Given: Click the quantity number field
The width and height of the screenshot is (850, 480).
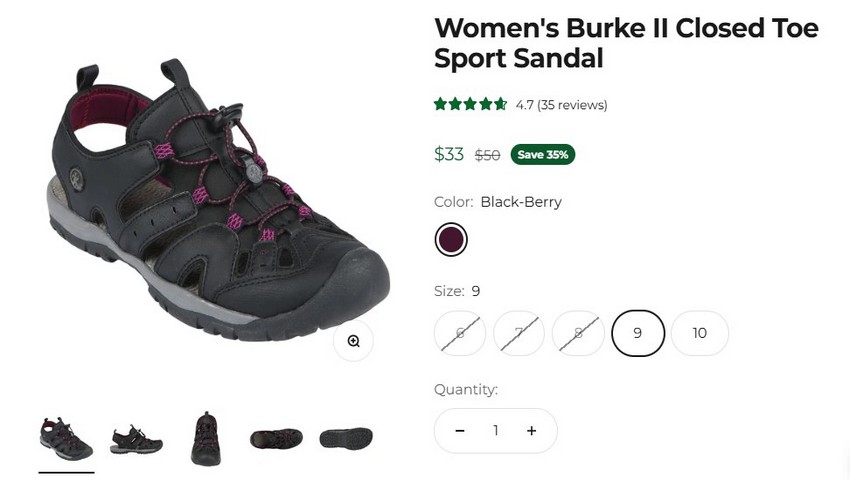Looking at the screenshot, I should [495, 431].
